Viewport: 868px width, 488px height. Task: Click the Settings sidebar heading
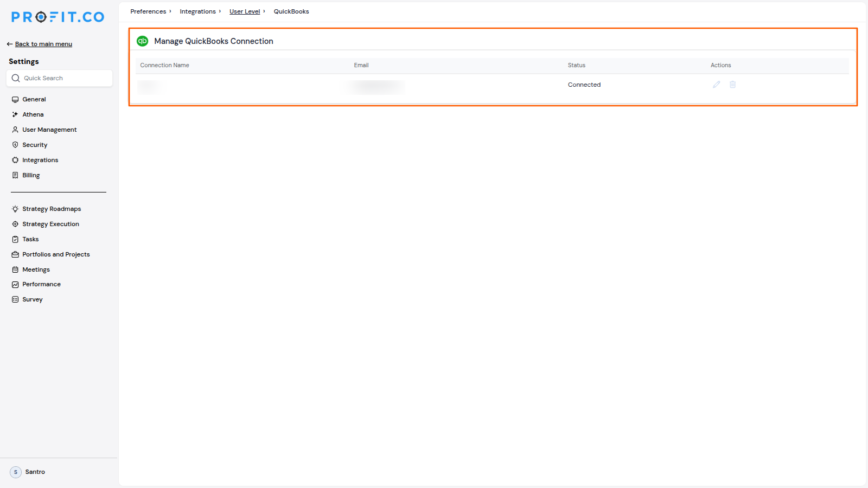24,61
